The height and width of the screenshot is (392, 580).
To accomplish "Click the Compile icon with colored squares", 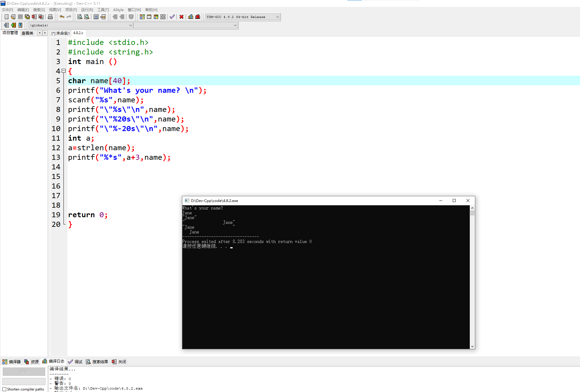I will pyautogui.click(x=142, y=17).
